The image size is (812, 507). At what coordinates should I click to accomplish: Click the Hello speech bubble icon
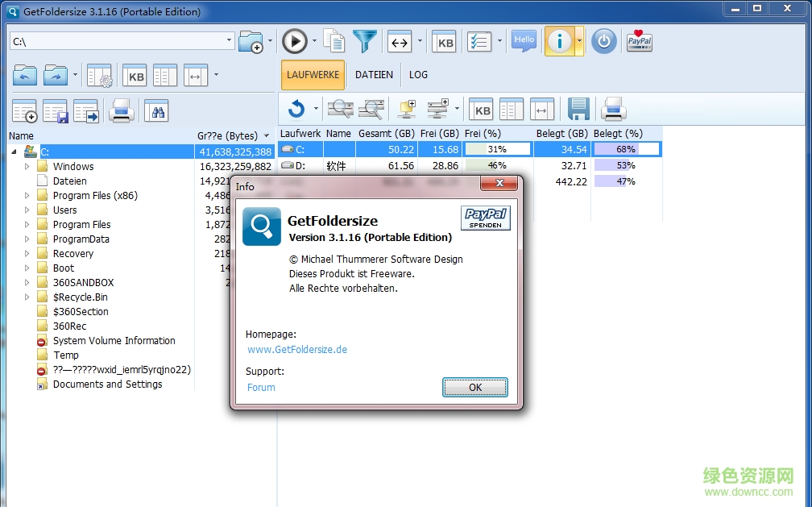coord(524,41)
